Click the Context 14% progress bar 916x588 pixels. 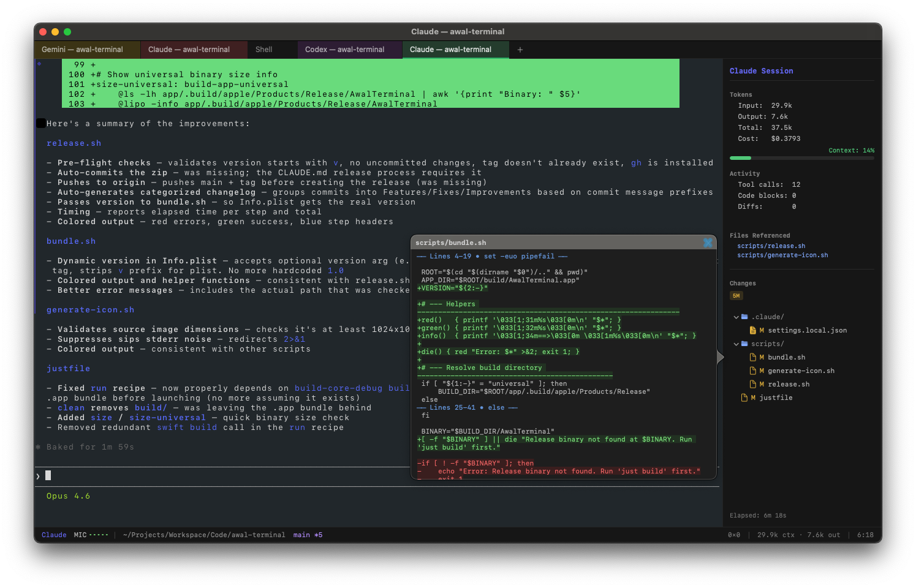802,158
